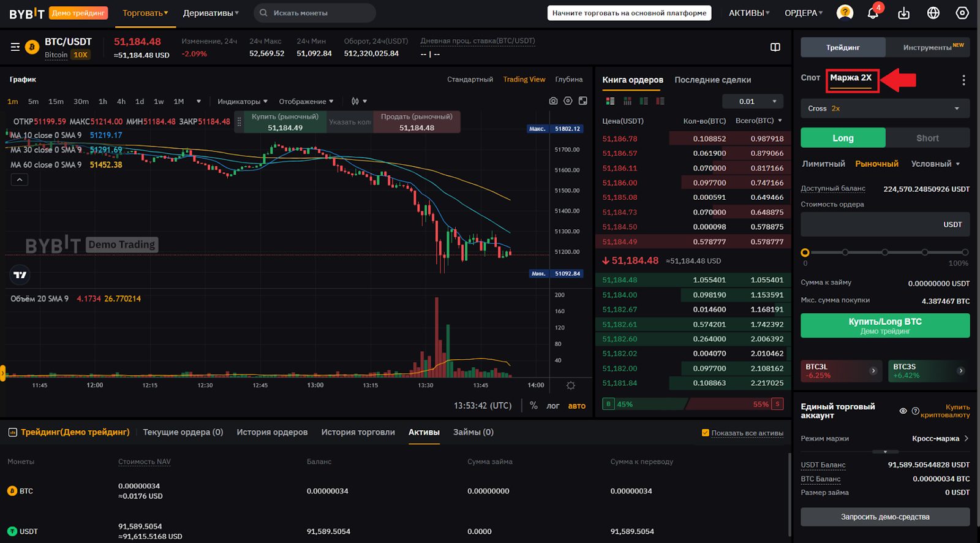Image resolution: width=980 pixels, height=543 pixels.
Task: Hide balance with the eye icon
Action: 903,411
